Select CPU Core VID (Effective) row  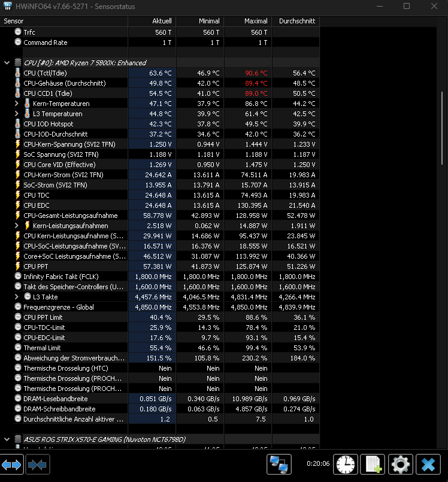(x=166, y=165)
